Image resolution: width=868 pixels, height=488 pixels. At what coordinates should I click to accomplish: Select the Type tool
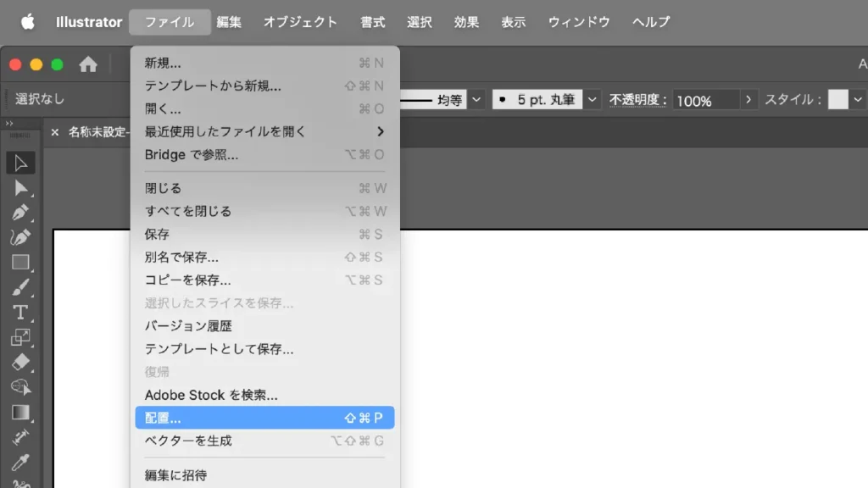click(x=21, y=313)
